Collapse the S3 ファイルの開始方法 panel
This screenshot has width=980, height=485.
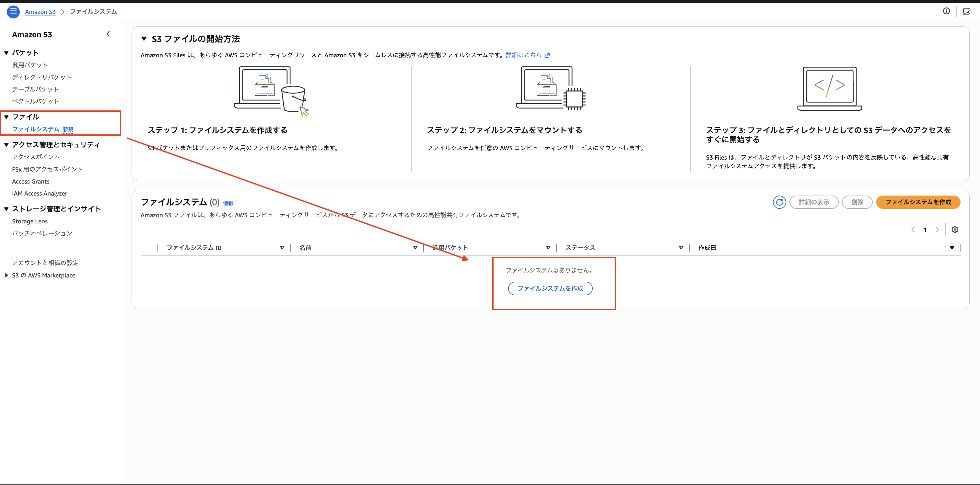144,38
